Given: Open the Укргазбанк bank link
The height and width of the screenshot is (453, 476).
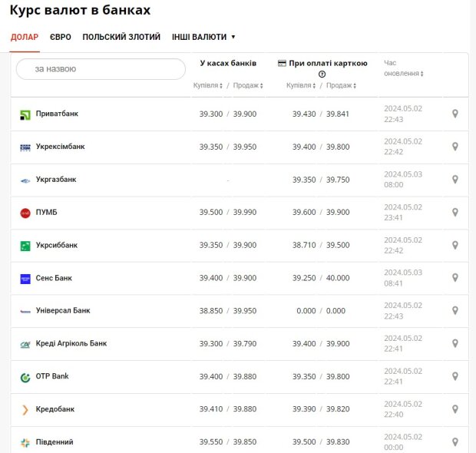Looking at the screenshot, I should [x=56, y=180].
